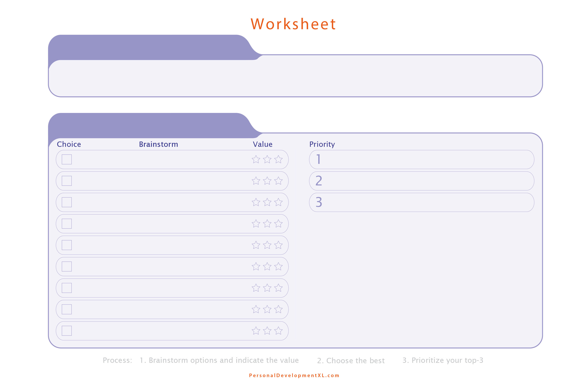Click '1. Brainstorm options and indicate the value'
Screen dimensions: 588x392
pos(219,360)
